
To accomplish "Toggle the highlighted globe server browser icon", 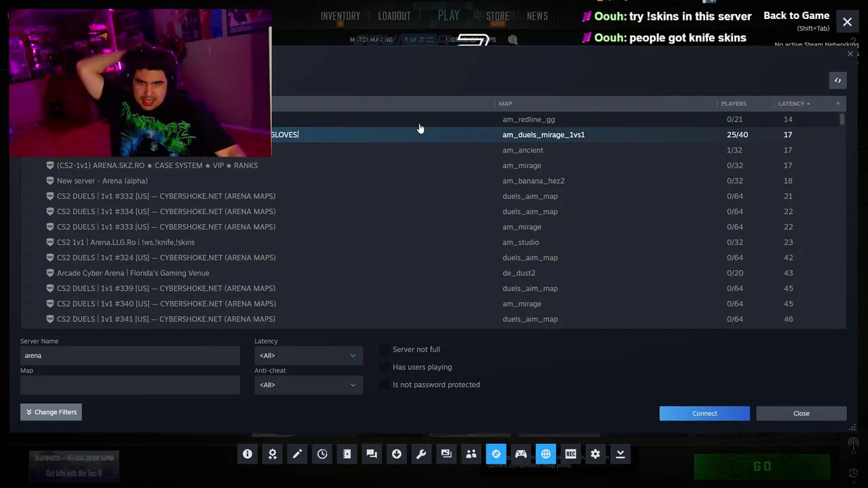I will click(x=546, y=454).
